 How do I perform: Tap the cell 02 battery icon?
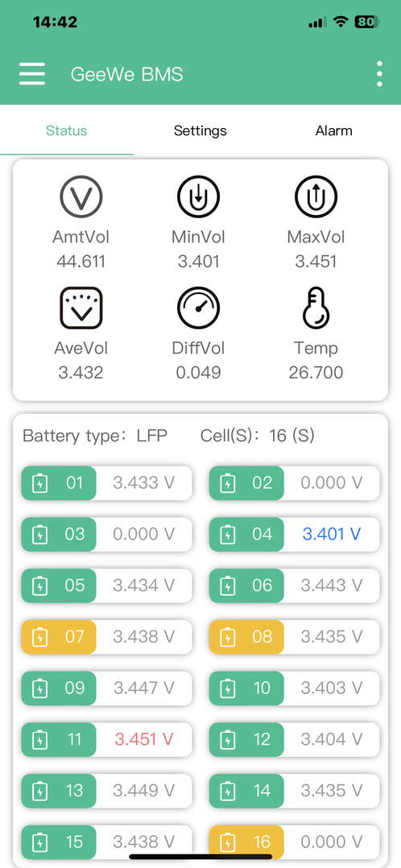click(x=227, y=483)
